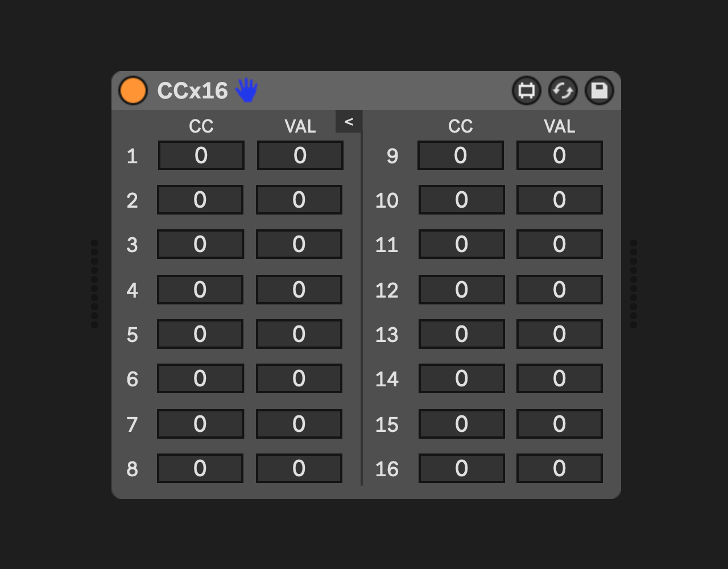
Task: Click the CC field for row 4
Action: [x=200, y=290]
